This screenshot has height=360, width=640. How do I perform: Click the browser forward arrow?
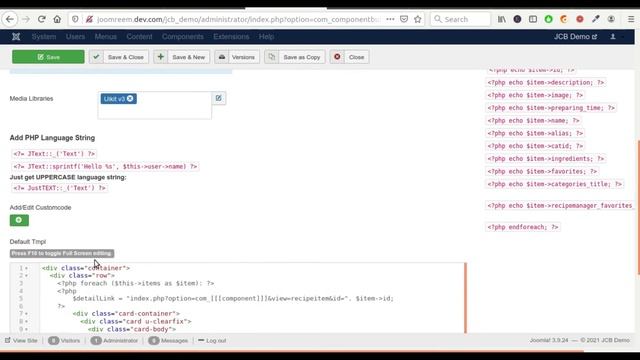26,19
